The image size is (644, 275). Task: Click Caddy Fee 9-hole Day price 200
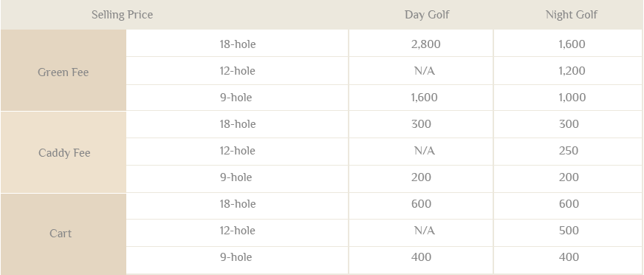pyautogui.click(x=421, y=177)
